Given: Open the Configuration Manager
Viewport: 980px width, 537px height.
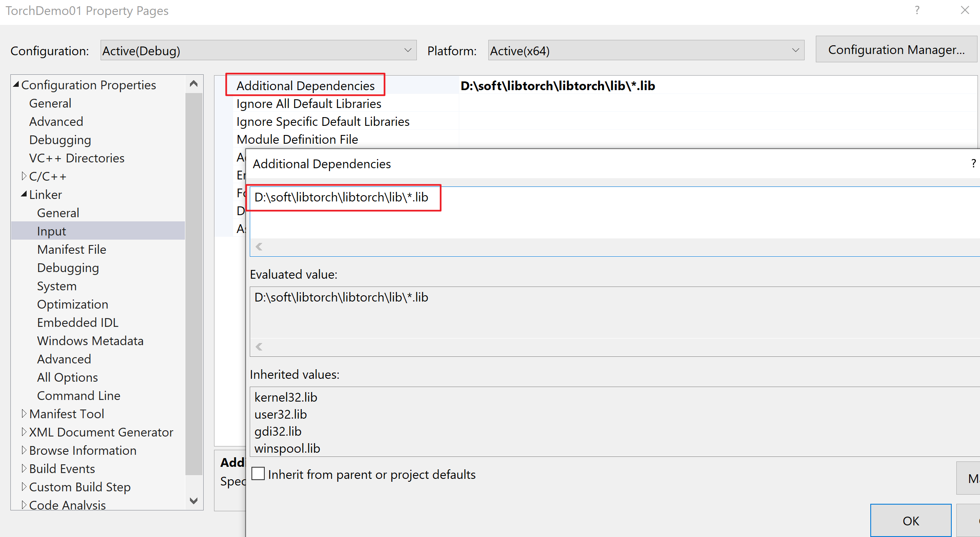Looking at the screenshot, I should [x=896, y=49].
